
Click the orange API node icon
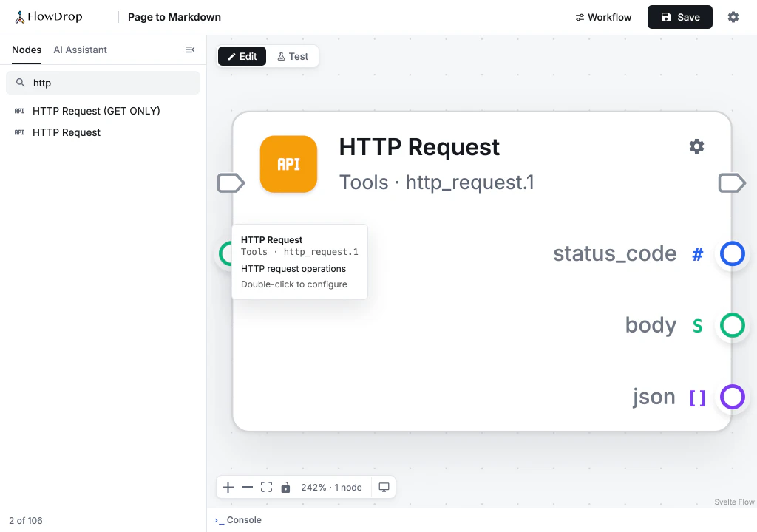point(288,164)
